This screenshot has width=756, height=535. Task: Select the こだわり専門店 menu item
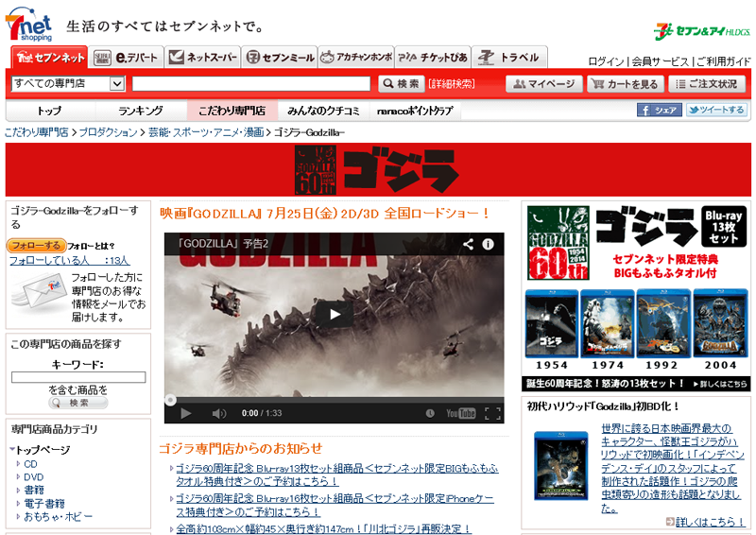(232, 111)
